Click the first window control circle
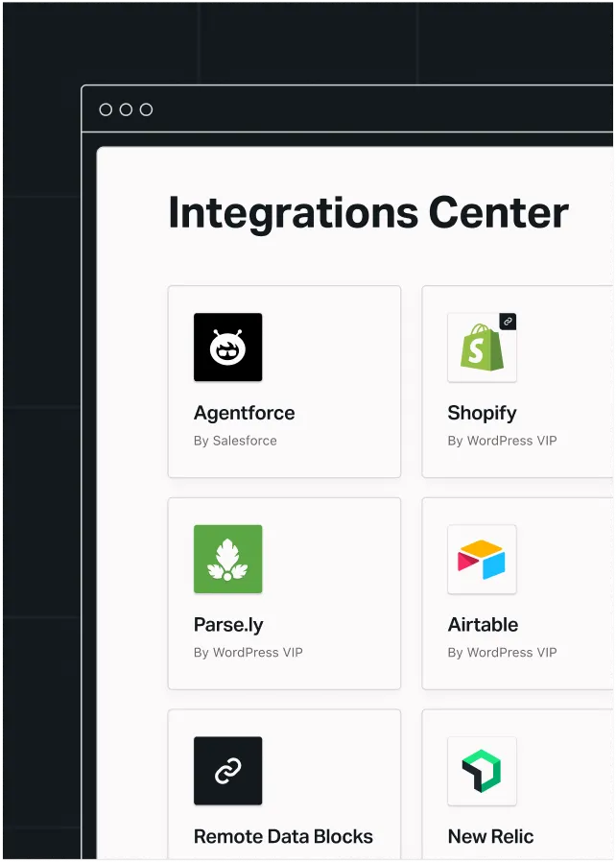Image resolution: width=616 pixels, height=863 pixels. point(106,109)
